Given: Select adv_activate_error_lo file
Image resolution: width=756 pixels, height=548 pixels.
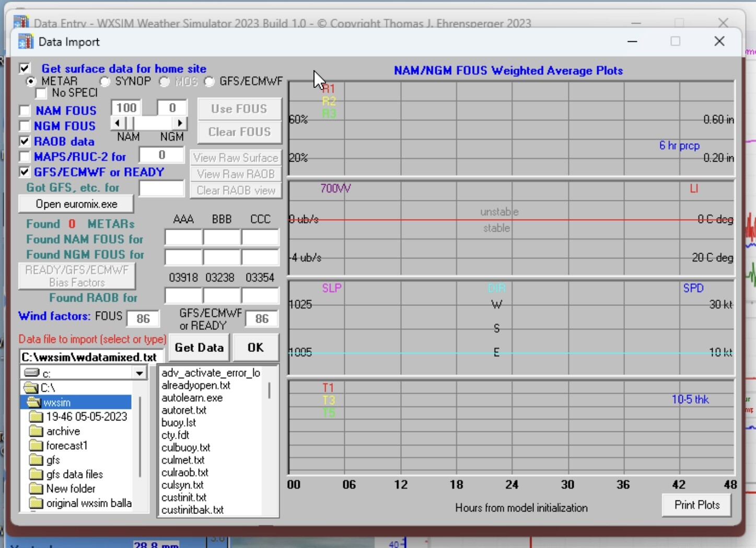Looking at the screenshot, I should coord(211,373).
